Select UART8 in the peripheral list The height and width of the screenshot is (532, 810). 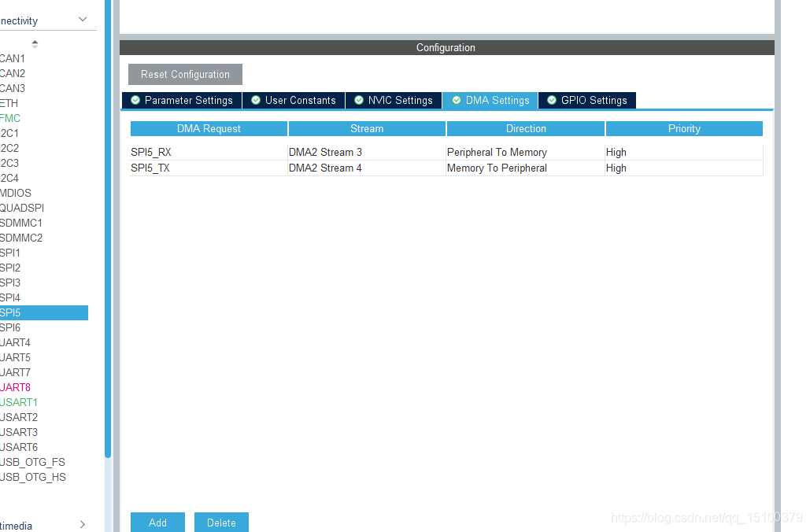coord(15,388)
